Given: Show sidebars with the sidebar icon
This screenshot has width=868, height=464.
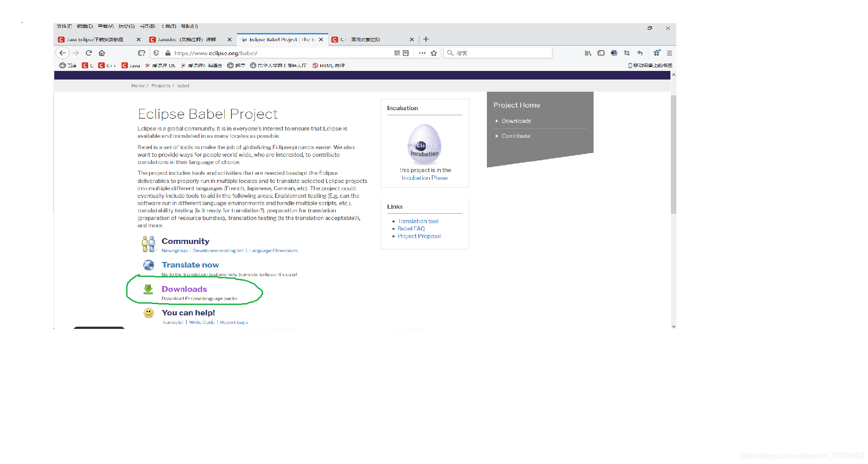Looking at the screenshot, I should [601, 53].
